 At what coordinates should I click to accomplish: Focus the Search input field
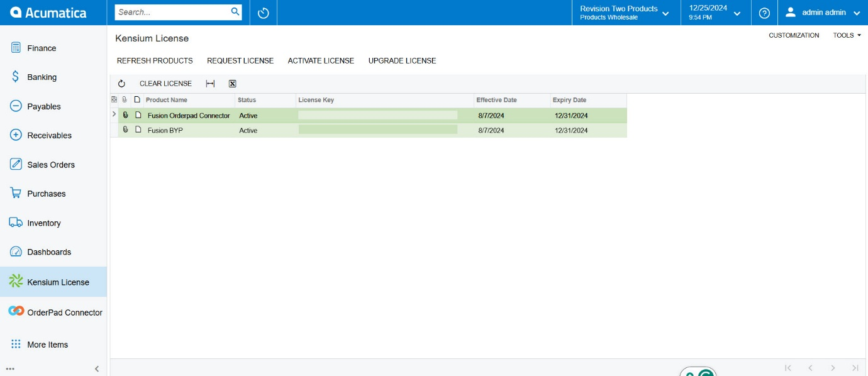pyautogui.click(x=172, y=12)
